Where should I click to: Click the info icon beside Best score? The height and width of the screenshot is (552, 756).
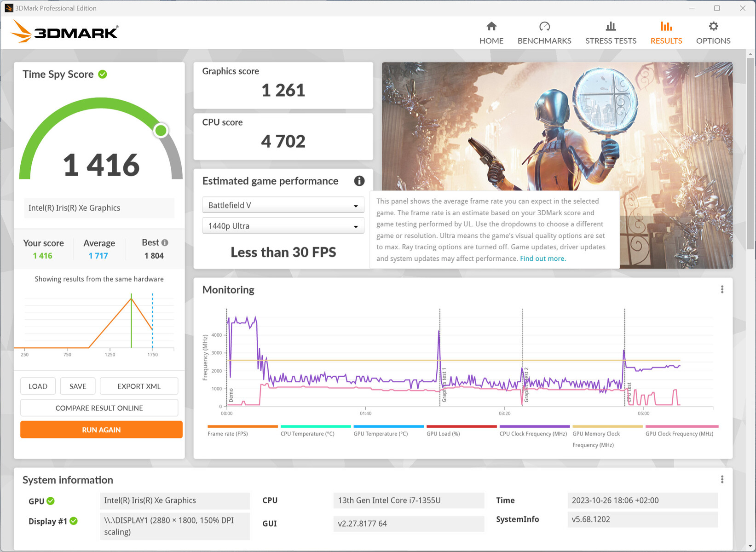point(165,242)
